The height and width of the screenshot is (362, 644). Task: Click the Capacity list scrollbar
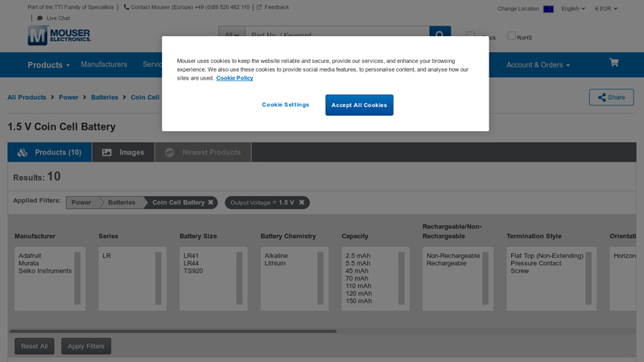(x=401, y=278)
